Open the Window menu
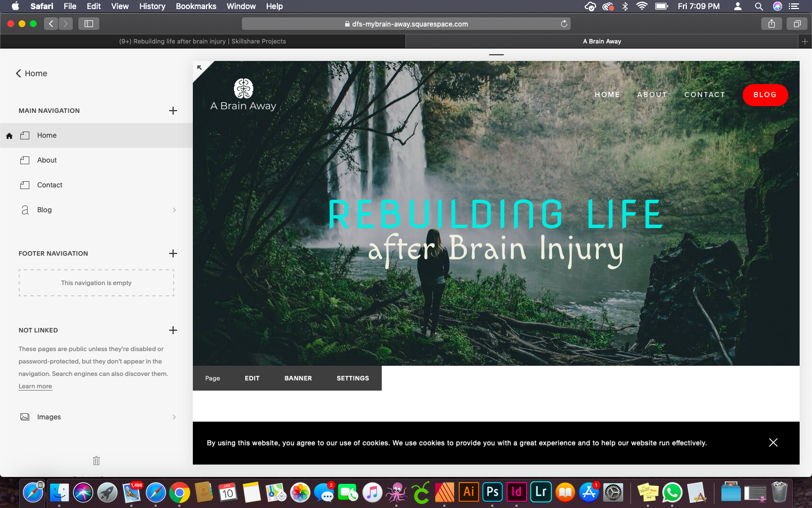 point(241,6)
